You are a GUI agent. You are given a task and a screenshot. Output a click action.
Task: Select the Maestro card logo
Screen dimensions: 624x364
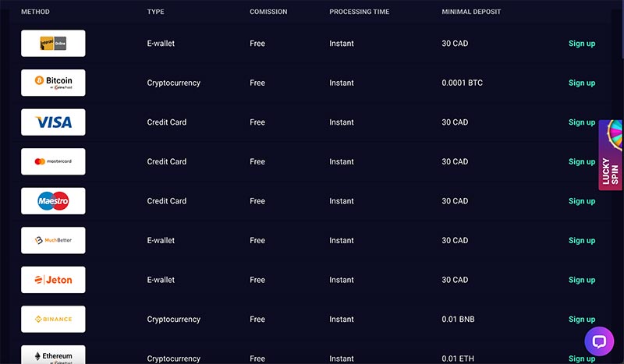click(53, 201)
